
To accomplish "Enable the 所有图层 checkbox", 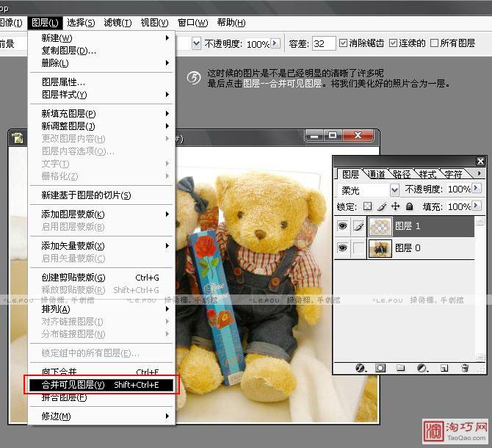I will tap(434, 43).
